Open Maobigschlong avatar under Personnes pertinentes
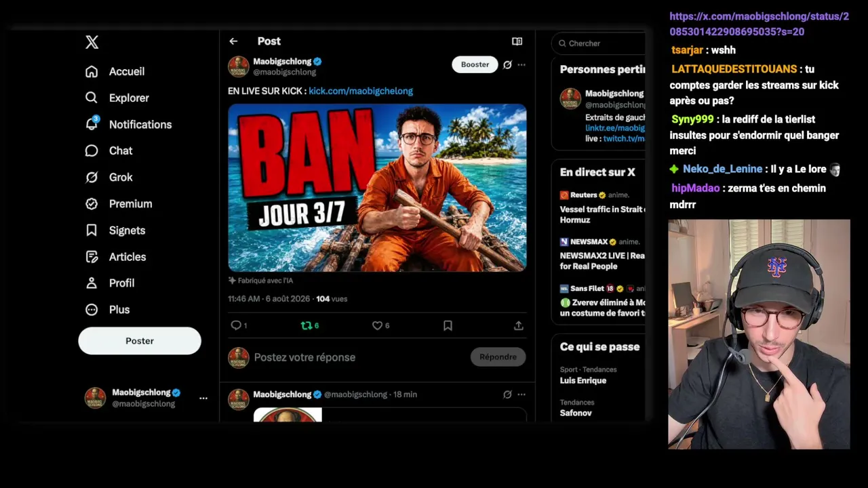868x488 pixels. tap(570, 99)
